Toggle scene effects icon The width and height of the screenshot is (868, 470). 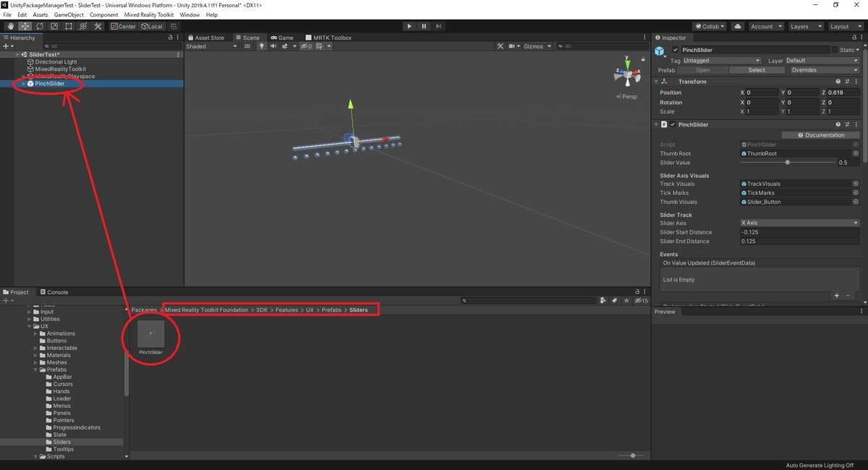coord(285,46)
